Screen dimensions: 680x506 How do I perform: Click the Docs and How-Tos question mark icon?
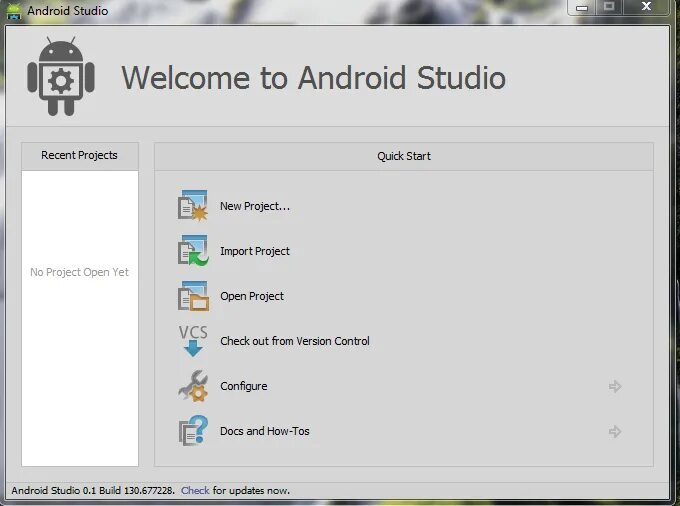click(x=193, y=431)
